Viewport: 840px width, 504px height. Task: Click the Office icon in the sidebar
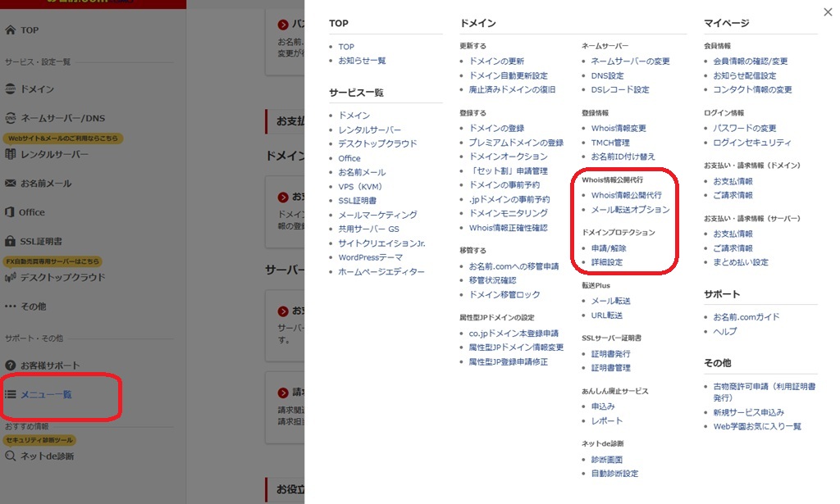pos(10,212)
